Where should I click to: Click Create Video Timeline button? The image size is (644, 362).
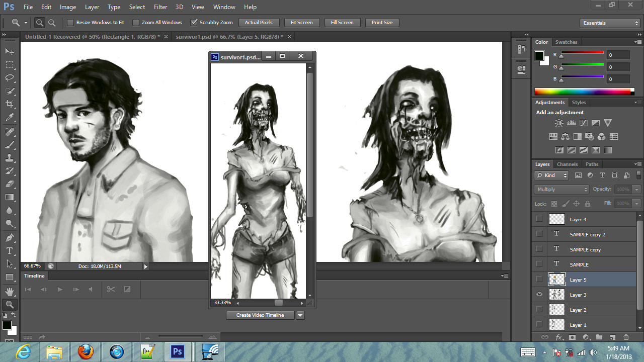tap(260, 315)
